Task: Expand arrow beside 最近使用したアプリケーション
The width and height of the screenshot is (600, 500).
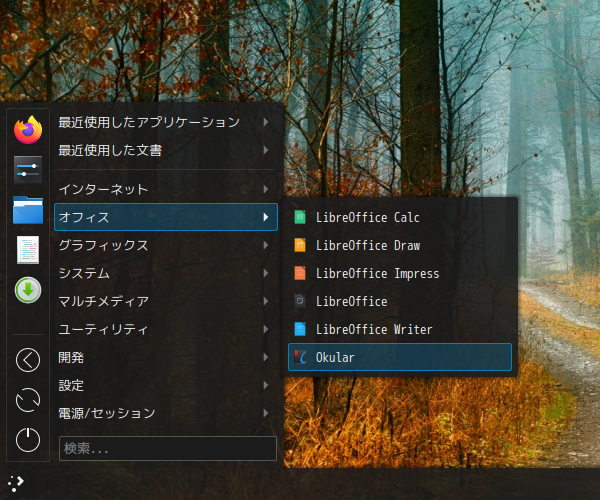Action: click(x=266, y=122)
